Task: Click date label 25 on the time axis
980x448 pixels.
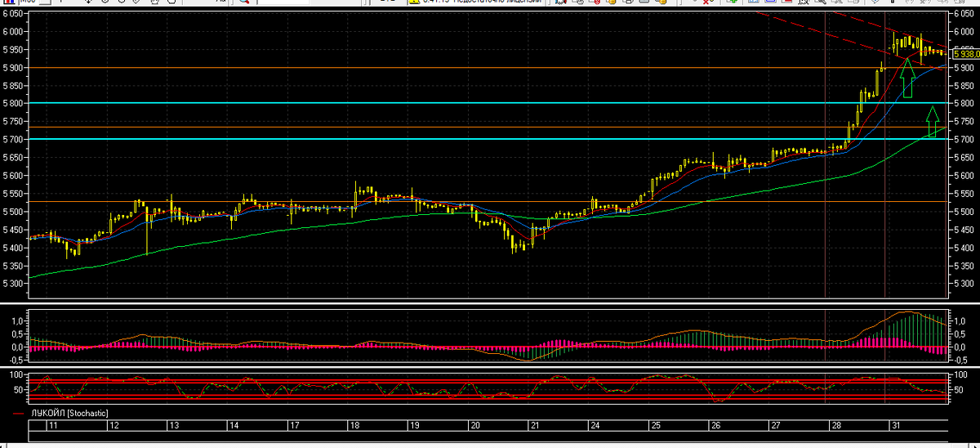Action: pyautogui.click(x=656, y=426)
